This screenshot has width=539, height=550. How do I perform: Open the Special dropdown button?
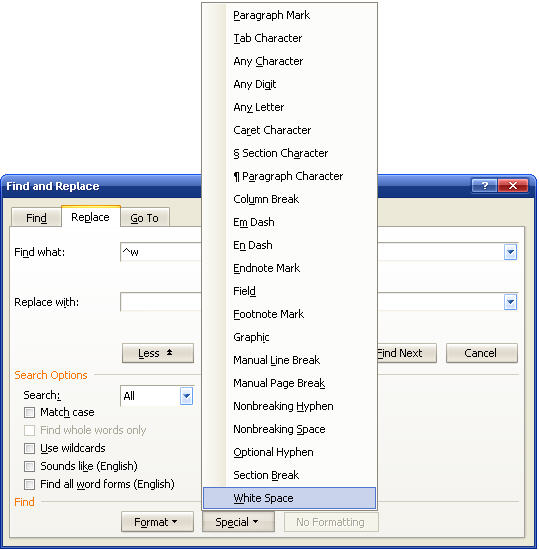(238, 522)
